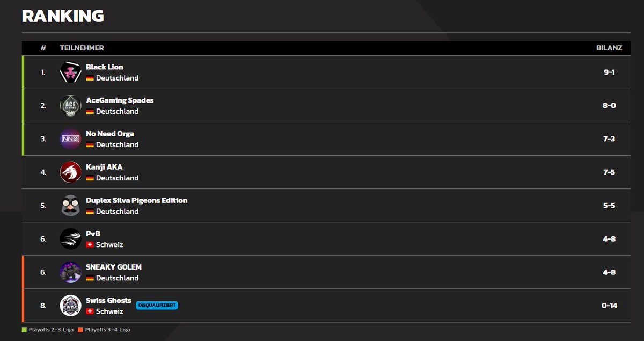Click rank number 1.
644x341 pixels.
[43, 72]
